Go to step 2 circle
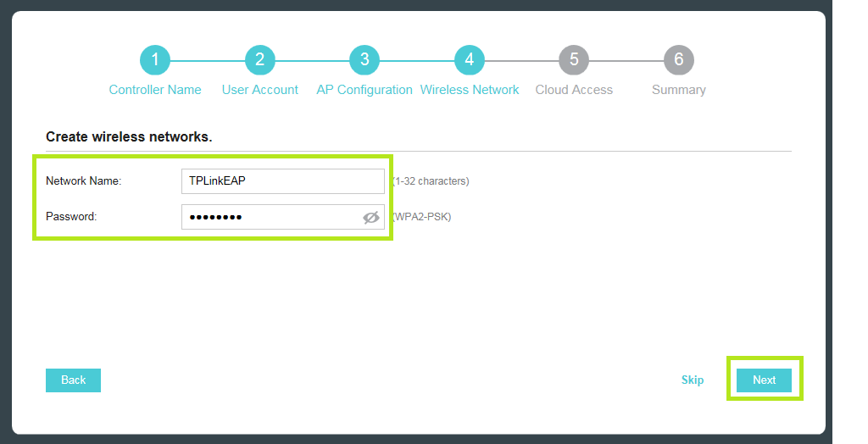Screen dimensions: 868x444 click(x=259, y=60)
